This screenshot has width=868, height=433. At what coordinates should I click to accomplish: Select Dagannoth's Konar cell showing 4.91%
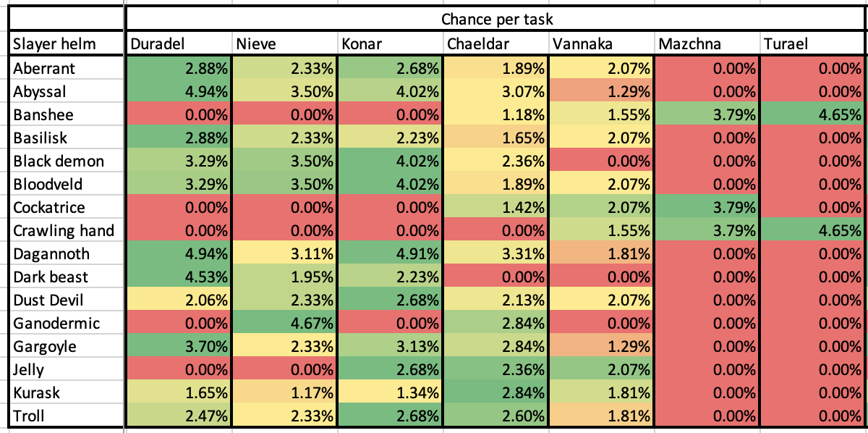(391, 253)
